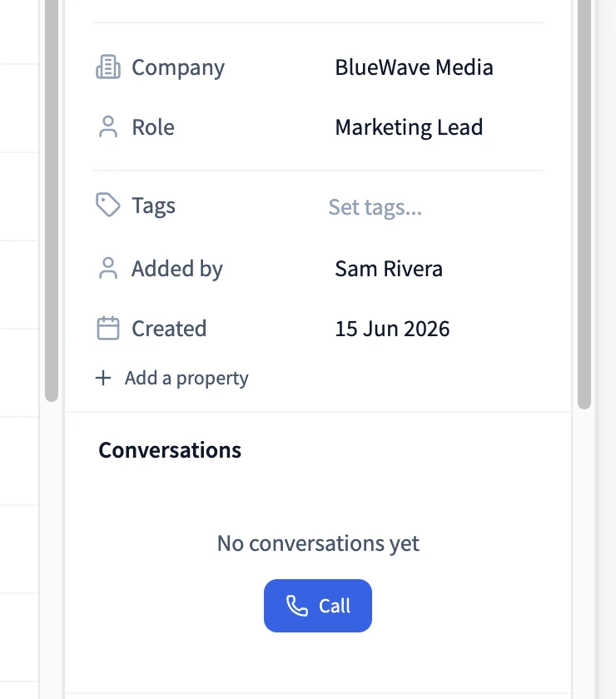Click the left list scrollbar
Viewport: 616px width, 699px height.
tap(52, 201)
